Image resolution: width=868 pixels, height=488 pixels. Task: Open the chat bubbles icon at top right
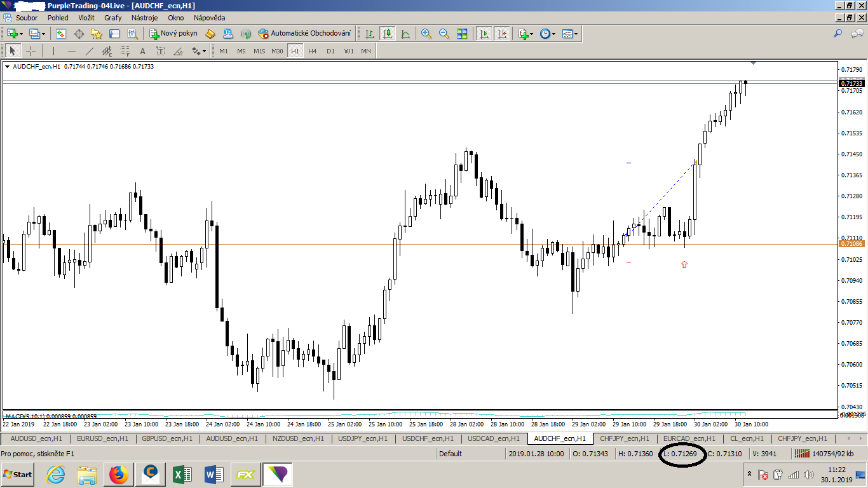[x=857, y=34]
